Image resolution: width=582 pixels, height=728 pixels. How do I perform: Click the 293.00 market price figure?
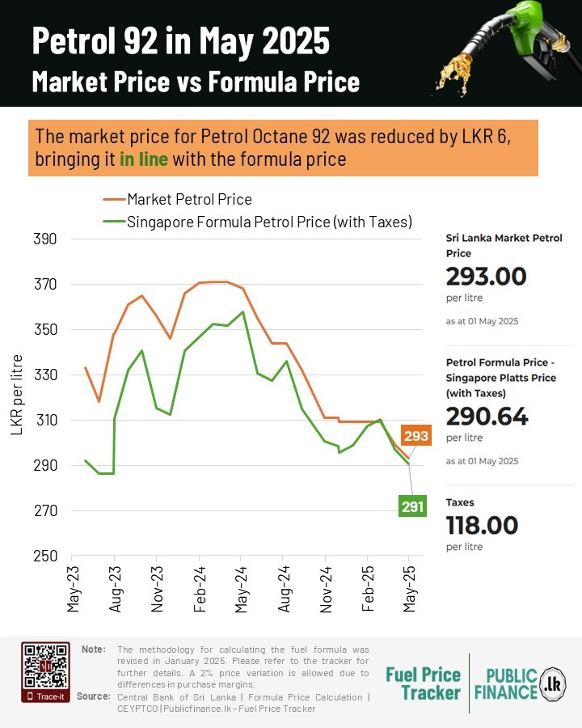(486, 277)
